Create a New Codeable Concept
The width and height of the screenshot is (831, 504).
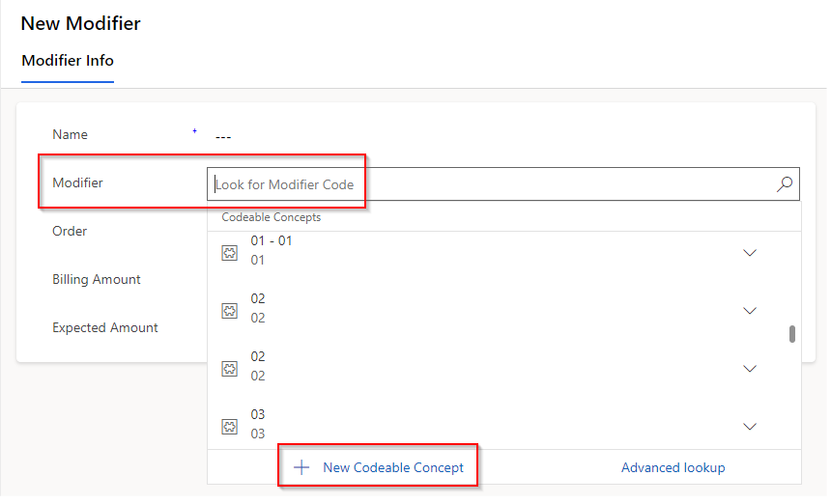(x=392, y=467)
